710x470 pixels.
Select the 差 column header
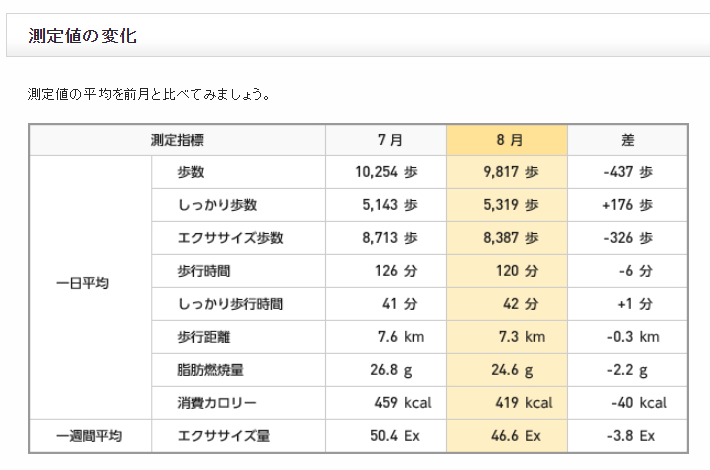628,140
